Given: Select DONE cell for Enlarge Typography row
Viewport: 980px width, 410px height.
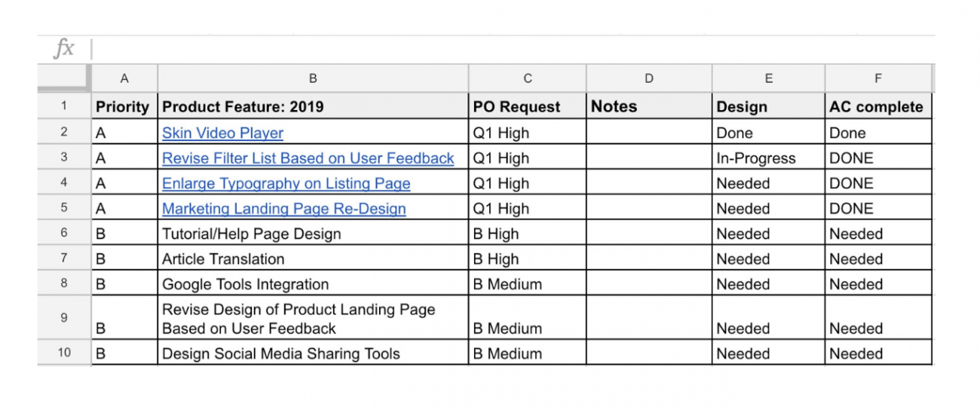Looking at the screenshot, I should [878, 183].
